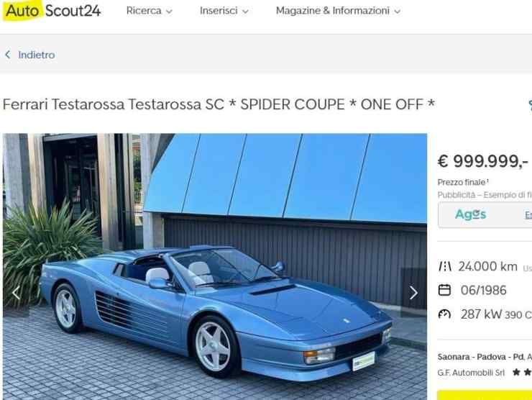The height and width of the screenshot is (400, 532).
Task: Click the AutoScout24 logo
Action: 52,11
